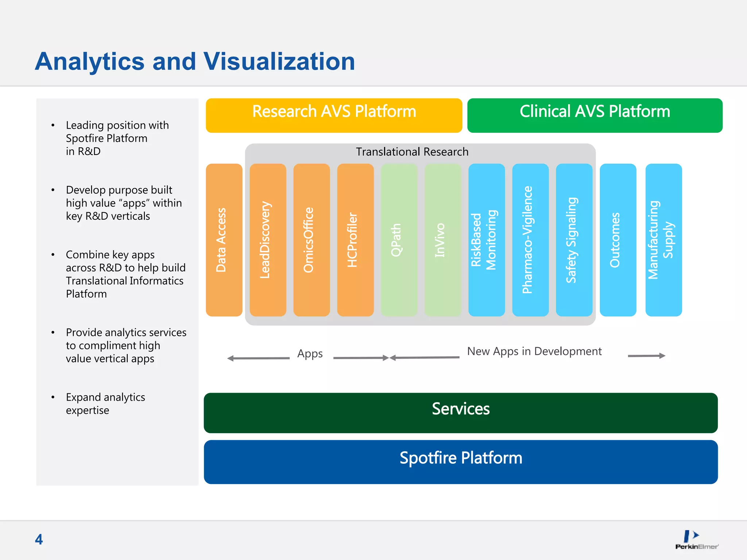Click bullet 'Leading position with Spotfire Platform'
The width and height of the screenshot is (747, 560).
[117, 138]
